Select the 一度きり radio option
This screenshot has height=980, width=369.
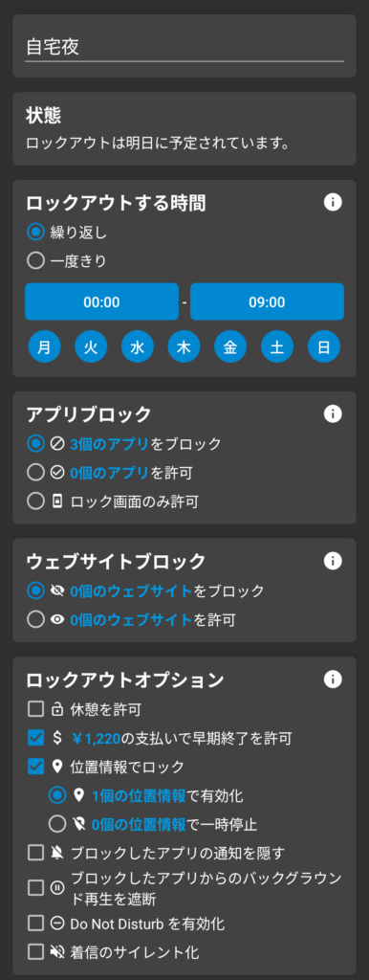coord(35,260)
